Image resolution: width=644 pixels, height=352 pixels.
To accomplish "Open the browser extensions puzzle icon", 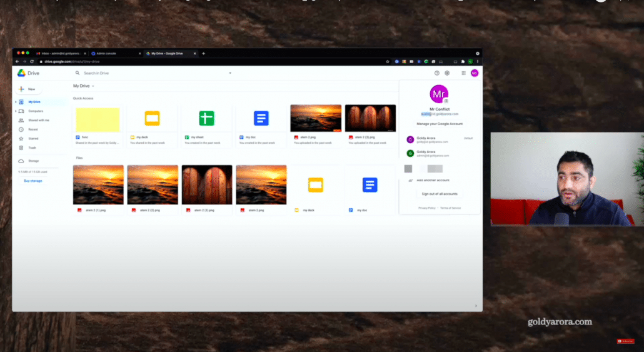I will tap(463, 62).
